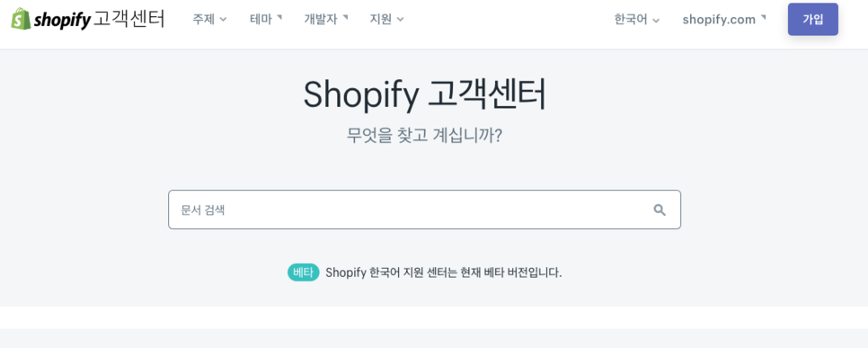This screenshot has height=348, width=868.
Task: Click the 무엇을 찾고 계십니까? subtitle text
Action: [x=425, y=135]
